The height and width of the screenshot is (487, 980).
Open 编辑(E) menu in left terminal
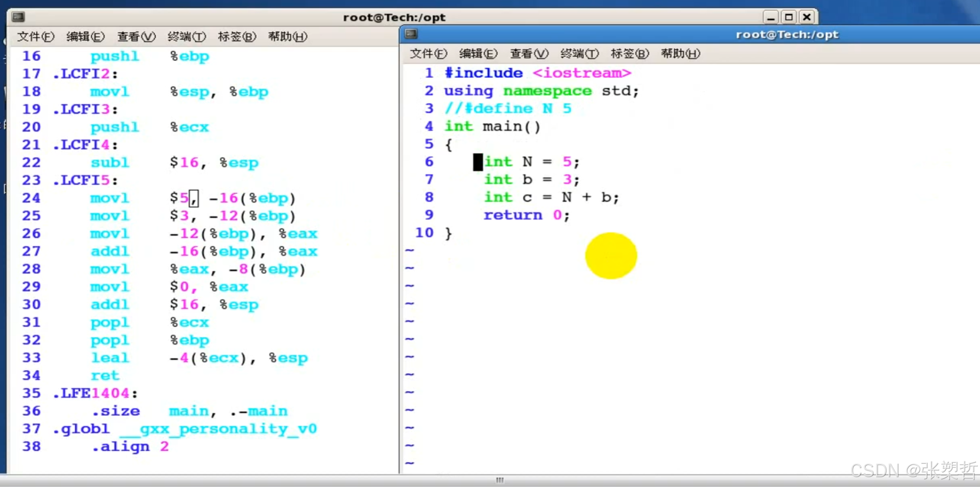pos(85,37)
